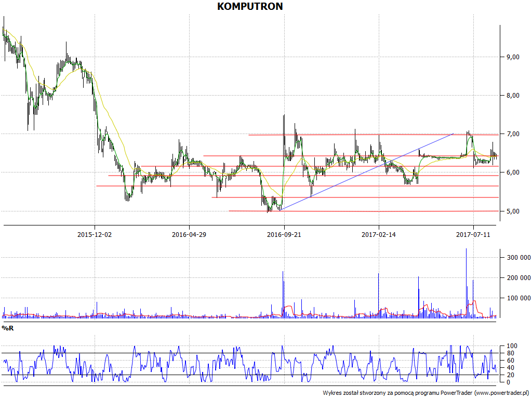Screen dimensions: 532x399
Task: Select the 2016-09-21 date label
Action: pos(284,234)
